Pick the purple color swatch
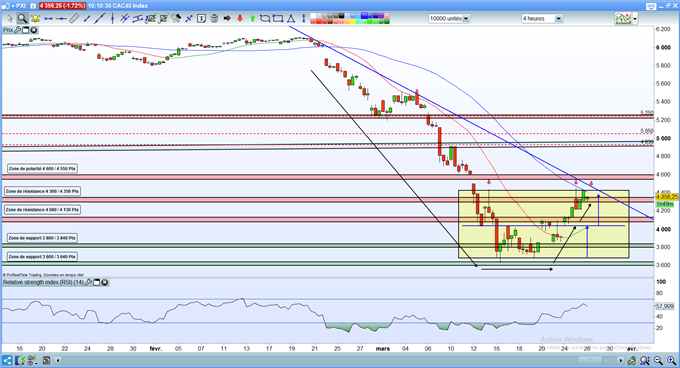 (381, 16)
